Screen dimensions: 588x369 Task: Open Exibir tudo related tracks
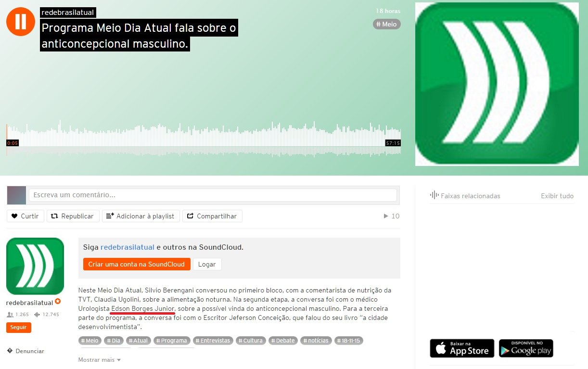pos(557,196)
